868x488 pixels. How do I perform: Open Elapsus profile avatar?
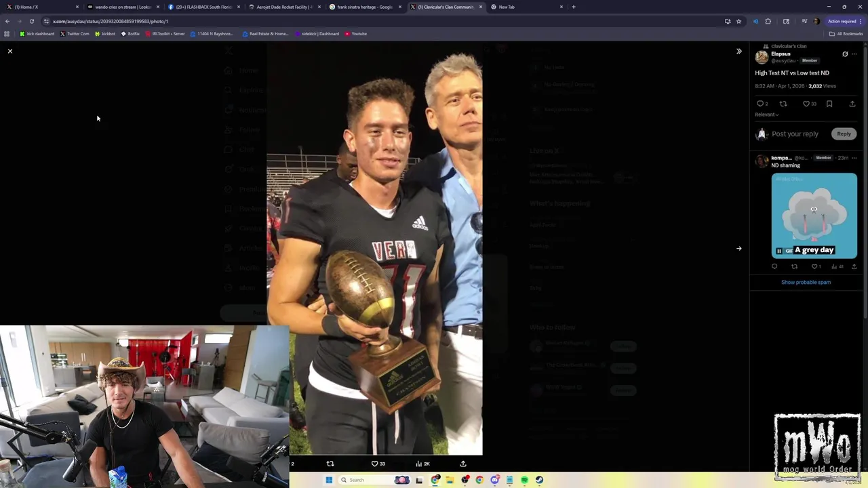[x=762, y=57]
